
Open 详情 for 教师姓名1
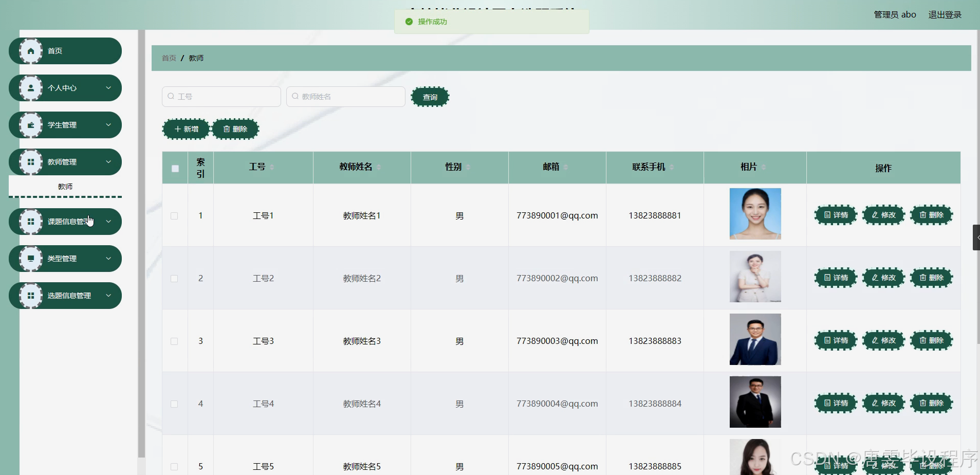[836, 215]
